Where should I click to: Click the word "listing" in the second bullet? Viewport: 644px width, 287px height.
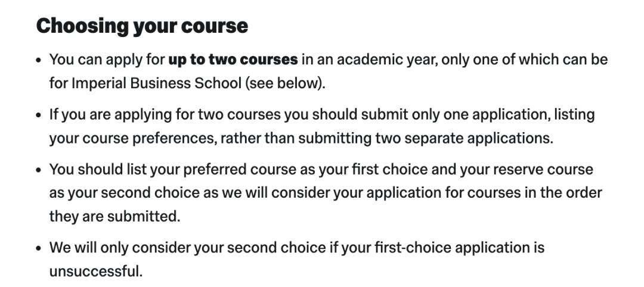coord(574,115)
